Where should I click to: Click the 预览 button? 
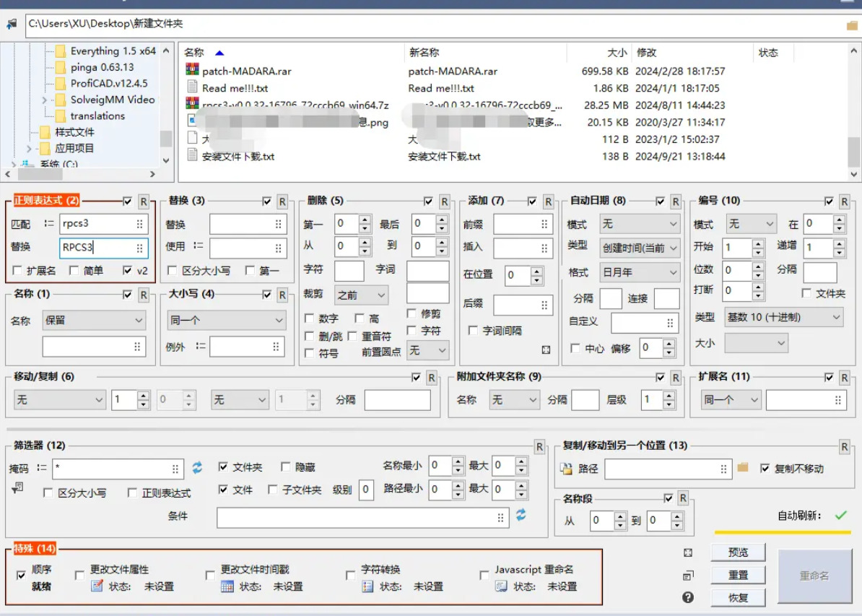point(738,552)
